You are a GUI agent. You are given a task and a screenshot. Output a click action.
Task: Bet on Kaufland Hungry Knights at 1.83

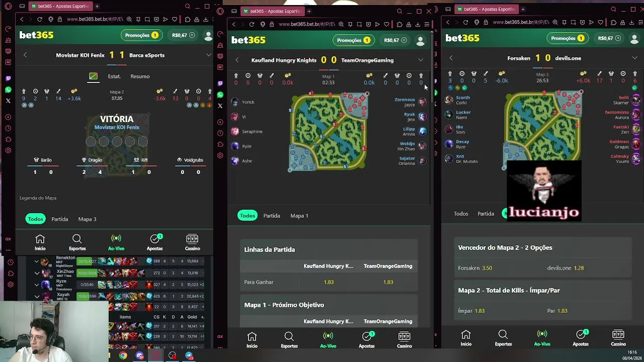click(x=329, y=282)
